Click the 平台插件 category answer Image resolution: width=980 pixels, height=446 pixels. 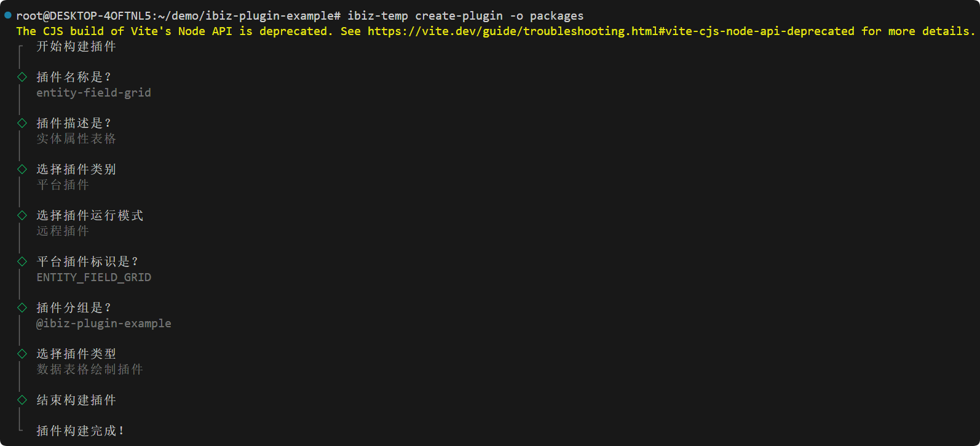pos(63,185)
